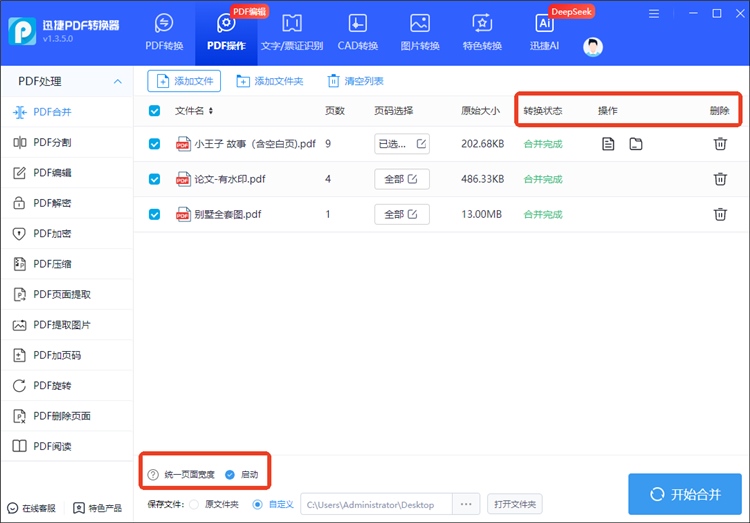Image resolution: width=750 pixels, height=523 pixels.
Task: Click the 打开文件夹 button
Action: pyautogui.click(x=515, y=504)
